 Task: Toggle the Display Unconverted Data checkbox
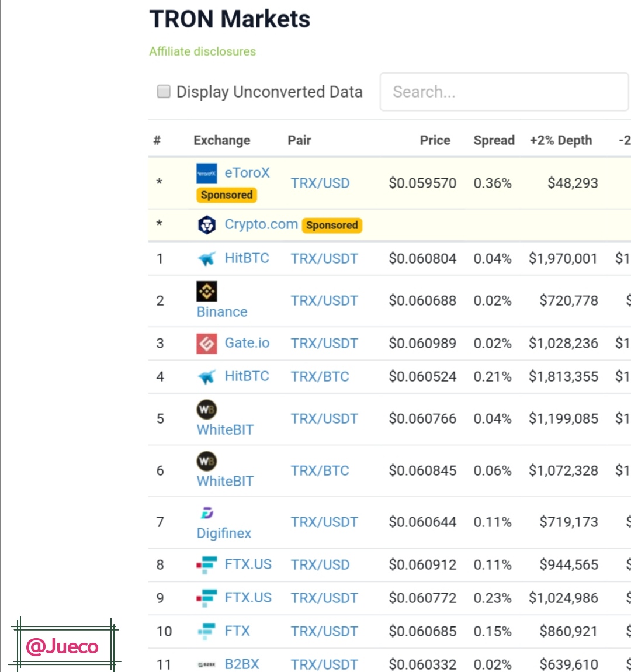163,91
